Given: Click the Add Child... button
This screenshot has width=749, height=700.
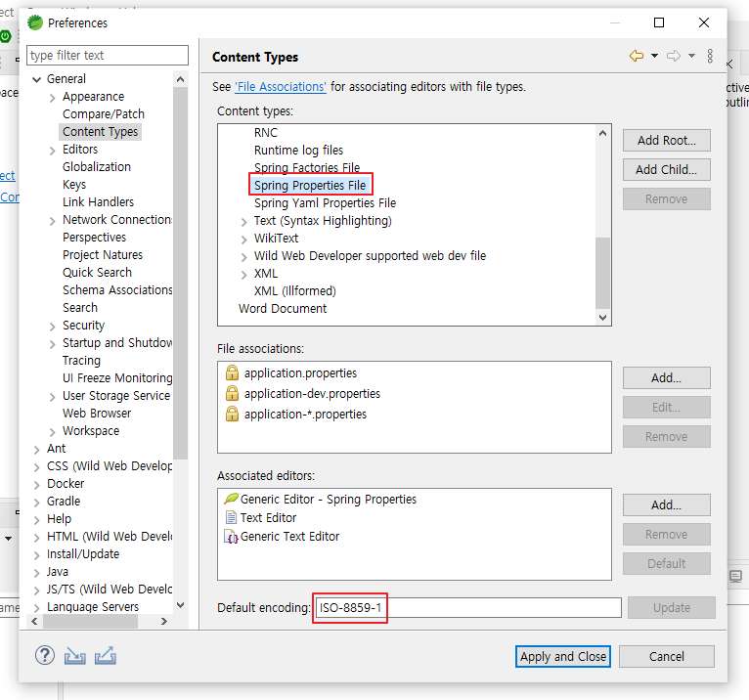Looking at the screenshot, I should (666, 169).
